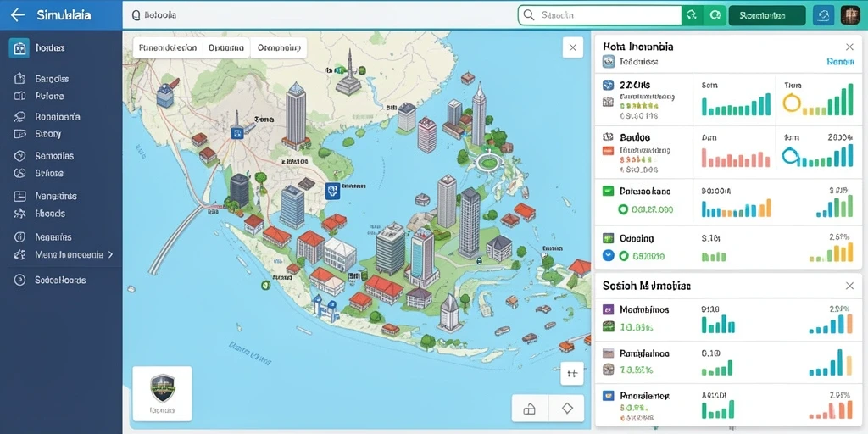
Task: Click the back arrow beside Simulalaia
Action: (x=18, y=15)
